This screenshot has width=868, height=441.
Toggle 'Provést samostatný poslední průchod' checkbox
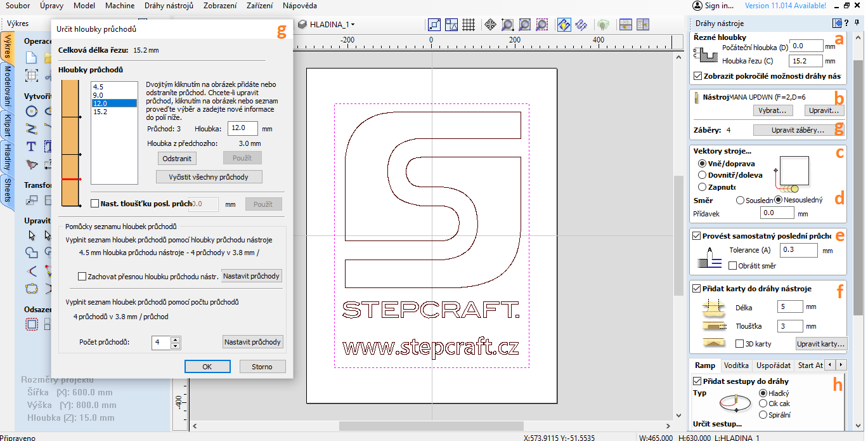click(697, 236)
